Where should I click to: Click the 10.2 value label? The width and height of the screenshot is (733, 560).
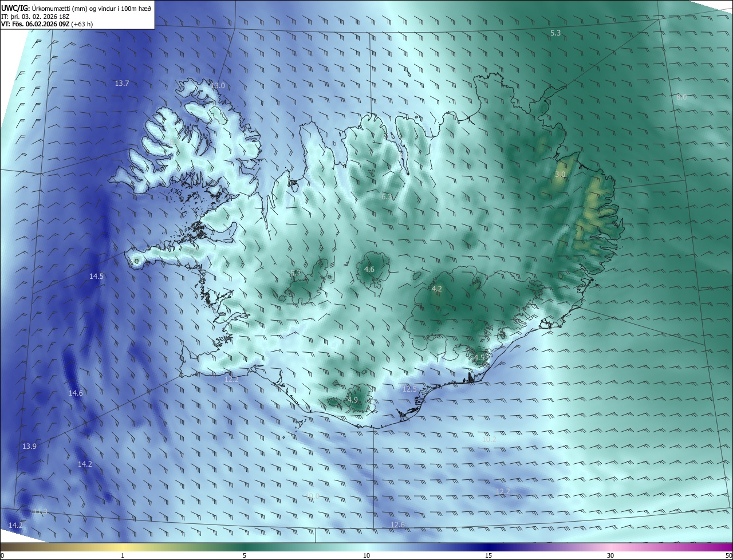coord(489,440)
